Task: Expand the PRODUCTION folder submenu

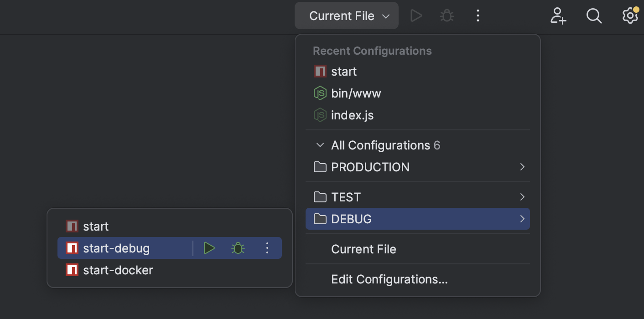Action: pos(522,167)
